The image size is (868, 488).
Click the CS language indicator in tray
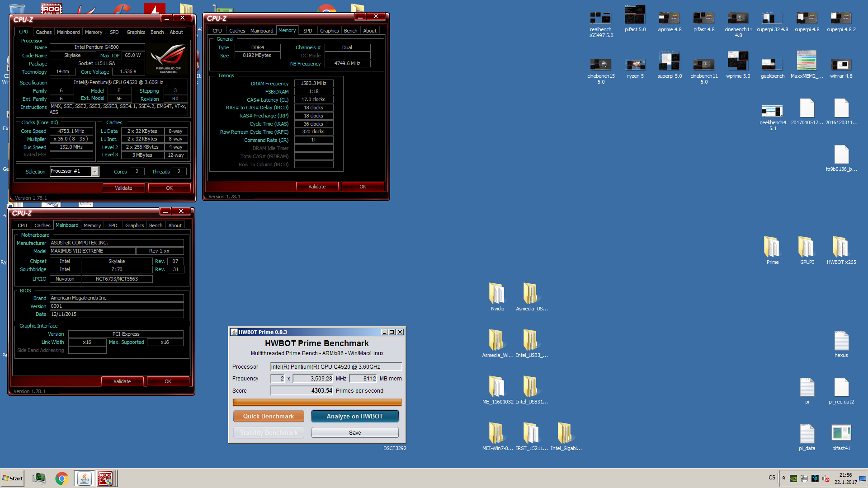coord(772,478)
